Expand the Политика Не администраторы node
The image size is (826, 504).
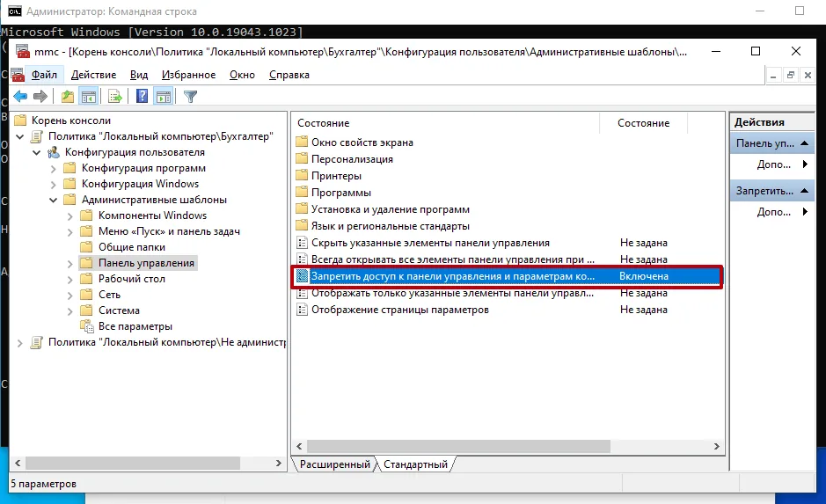[x=20, y=343]
